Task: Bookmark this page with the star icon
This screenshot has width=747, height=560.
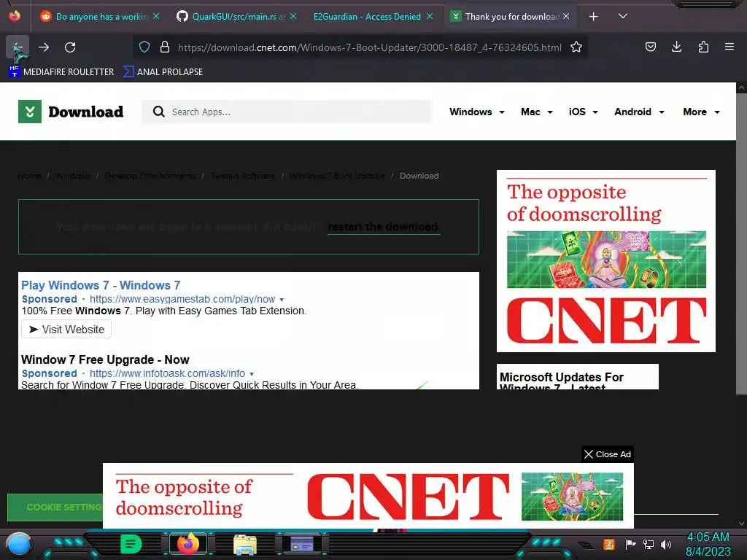Action: click(x=576, y=47)
